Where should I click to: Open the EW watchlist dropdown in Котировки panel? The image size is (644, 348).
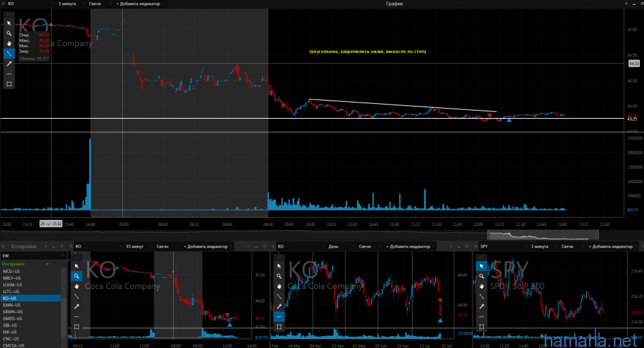34,255
